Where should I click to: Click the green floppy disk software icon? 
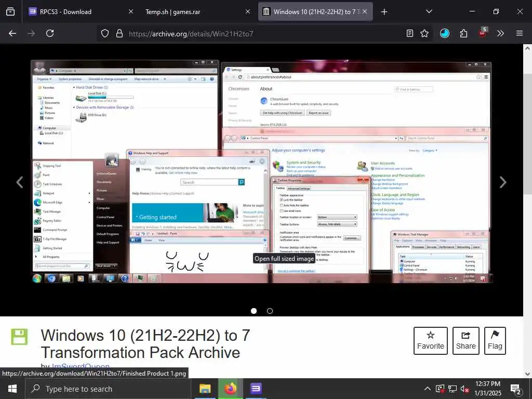[19, 337]
